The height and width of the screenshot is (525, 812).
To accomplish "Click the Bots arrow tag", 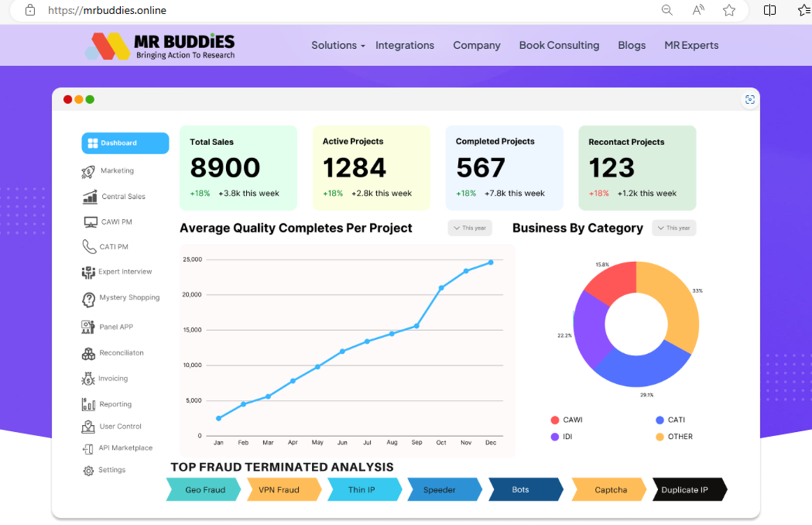I will pos(526,490).
